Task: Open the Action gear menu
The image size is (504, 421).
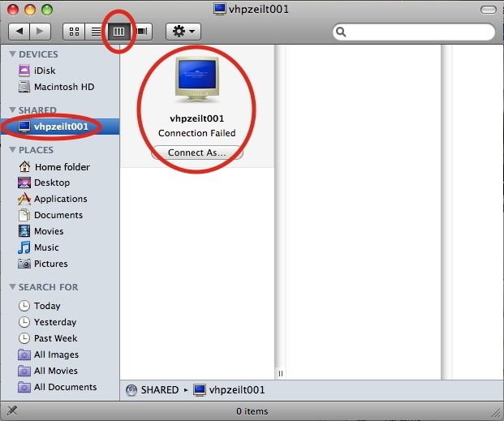Action: click(183, 32)
